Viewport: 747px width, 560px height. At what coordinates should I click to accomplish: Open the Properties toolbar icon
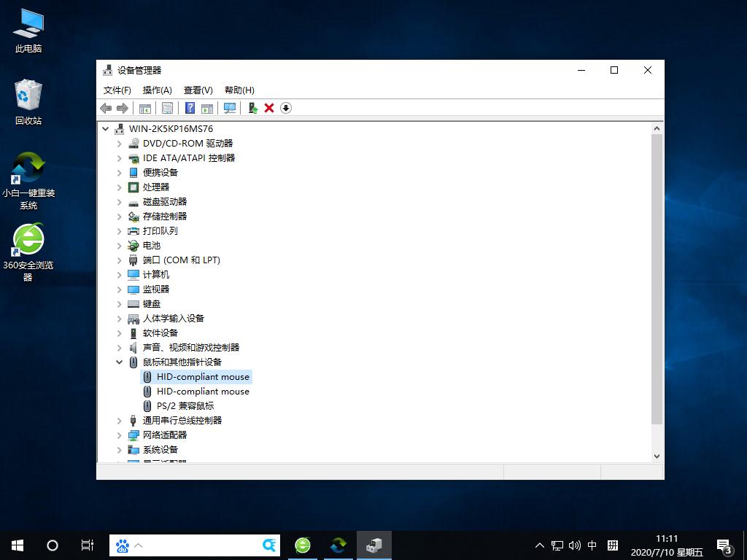(167, 108)
